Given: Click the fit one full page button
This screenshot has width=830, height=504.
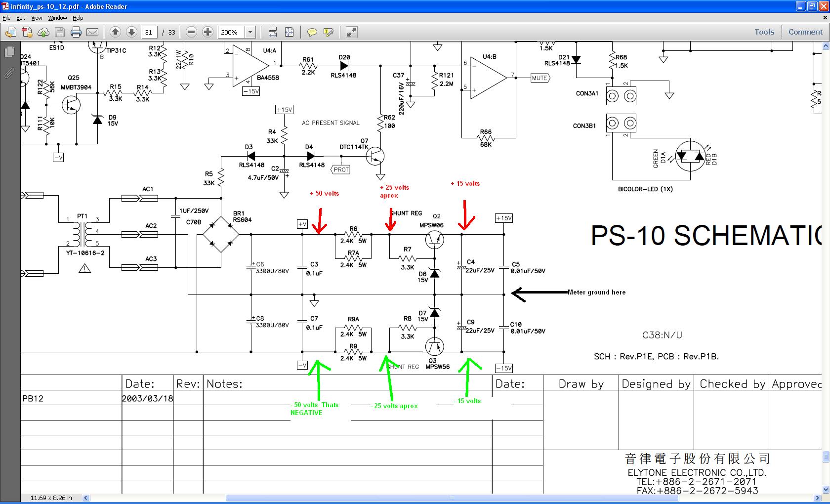Looking at the screenshot, I should (289, 32).
